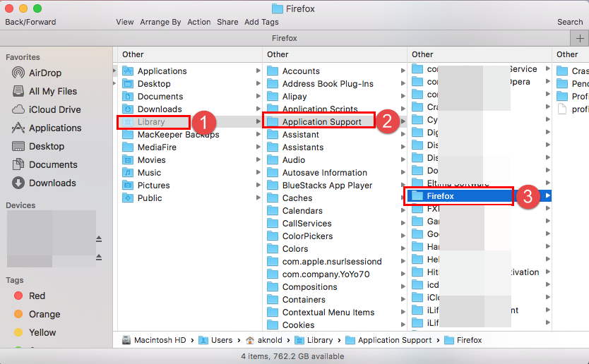Add a new tab with plus button
The height and width of the screenshot is (364, 589).
[580, 38]
